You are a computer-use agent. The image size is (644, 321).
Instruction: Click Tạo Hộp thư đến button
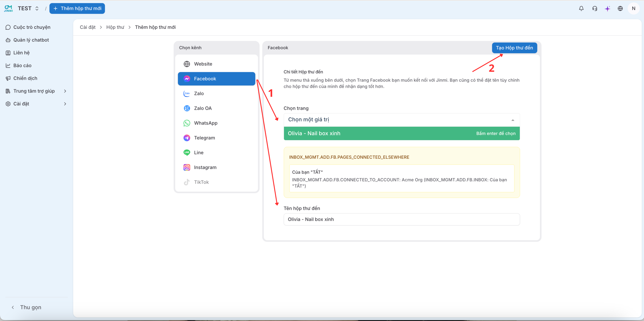coord(514,48)
